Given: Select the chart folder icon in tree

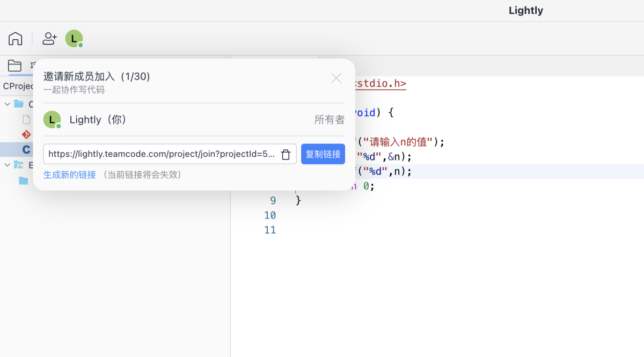Looking at the screenshot, I should (x=19, y=165).
